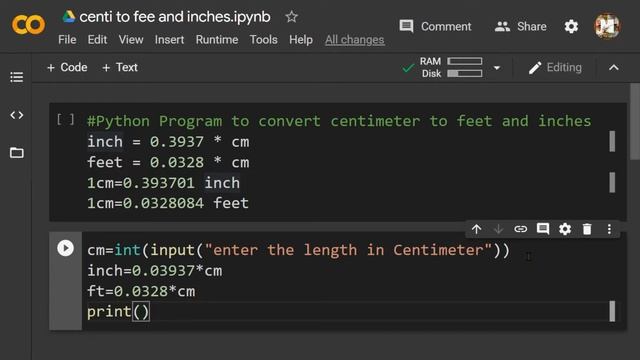The image size is (640, 360).
Task: Star the notebook
Action: 291,17
